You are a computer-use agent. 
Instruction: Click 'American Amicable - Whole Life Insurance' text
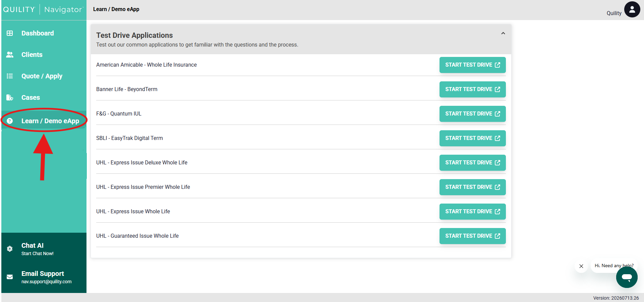tap(147, 65)
